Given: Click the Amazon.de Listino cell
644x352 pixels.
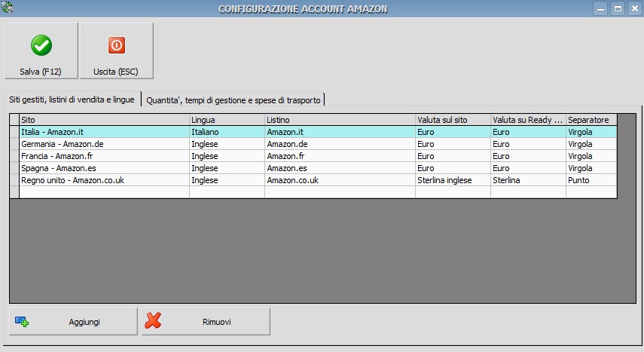Looking at the screenshot, I should [x=340, y=144].
